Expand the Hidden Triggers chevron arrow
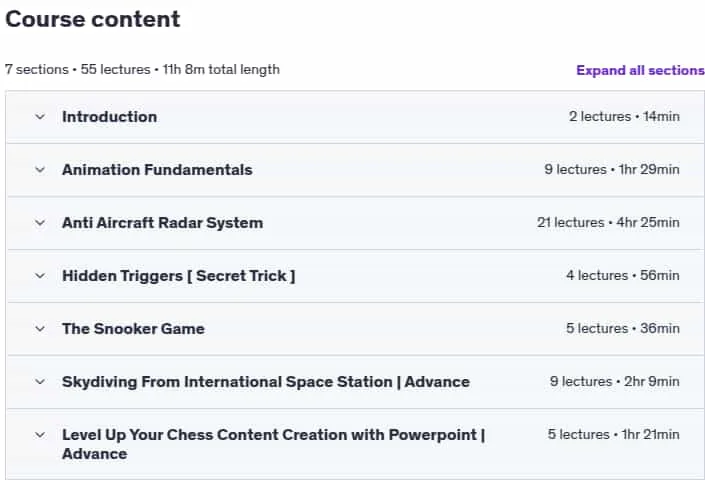The height and width of the screenshot is (480, 705). [40, 276]
